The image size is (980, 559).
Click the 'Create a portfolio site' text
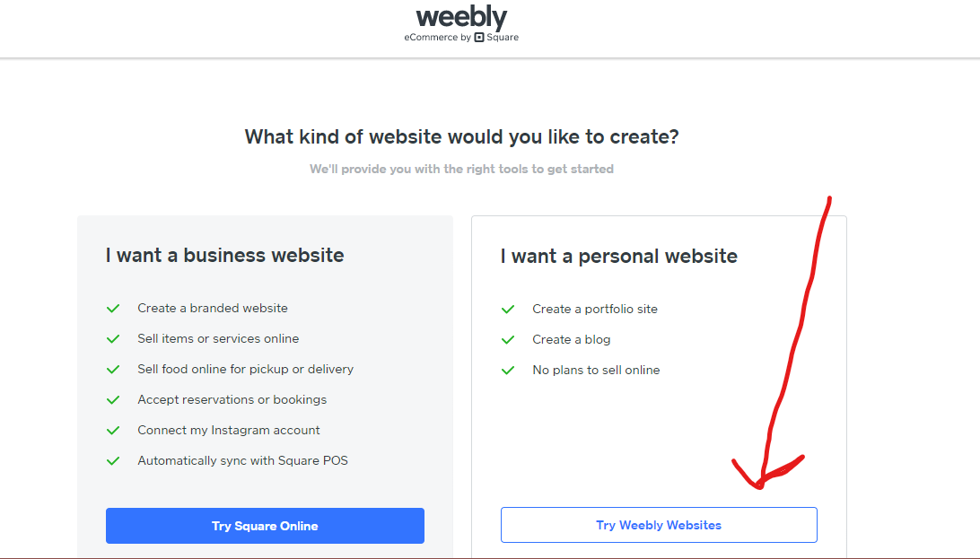pos(595,310)
